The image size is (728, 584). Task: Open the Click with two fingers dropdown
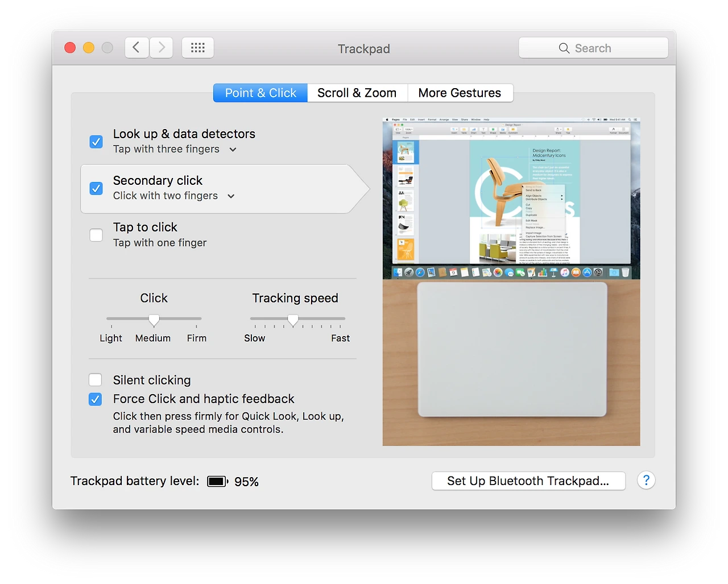coord(230,196)
